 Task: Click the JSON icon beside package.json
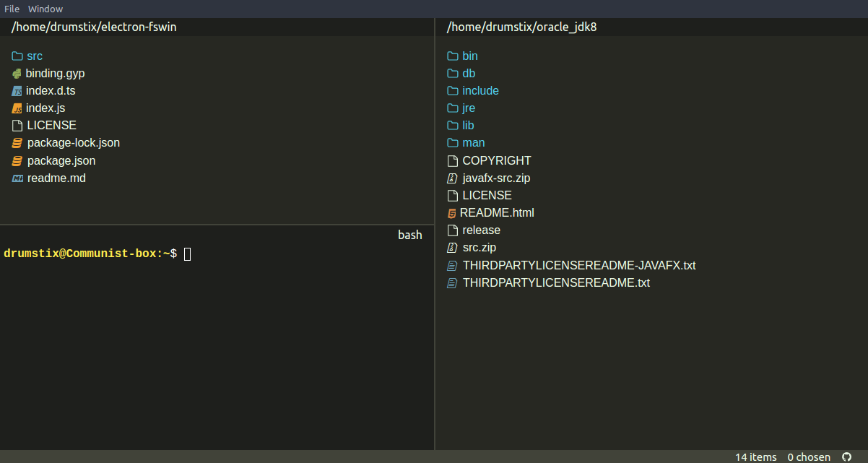[17, 160]
